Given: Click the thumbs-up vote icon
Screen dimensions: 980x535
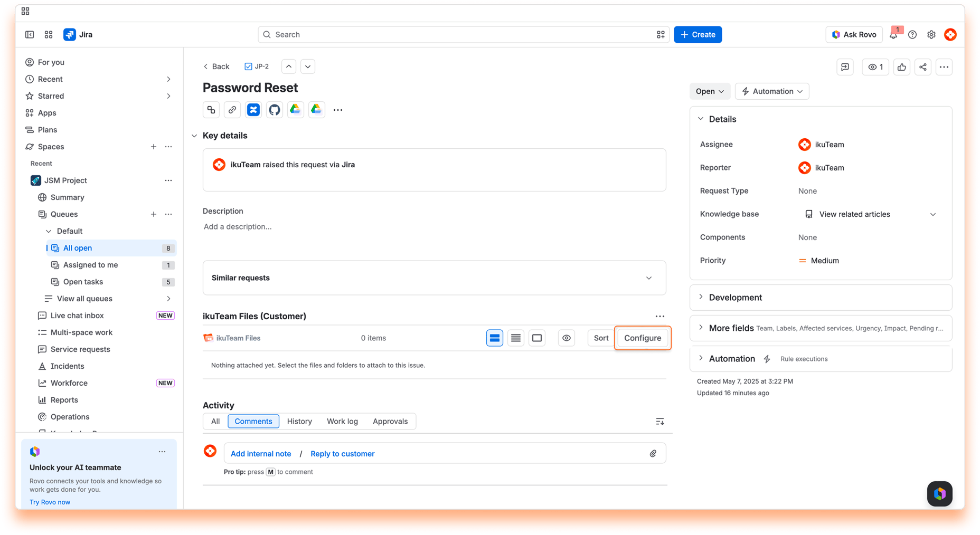Looking at the screenshot, I should pyautogui.click(x=902, y=67).
